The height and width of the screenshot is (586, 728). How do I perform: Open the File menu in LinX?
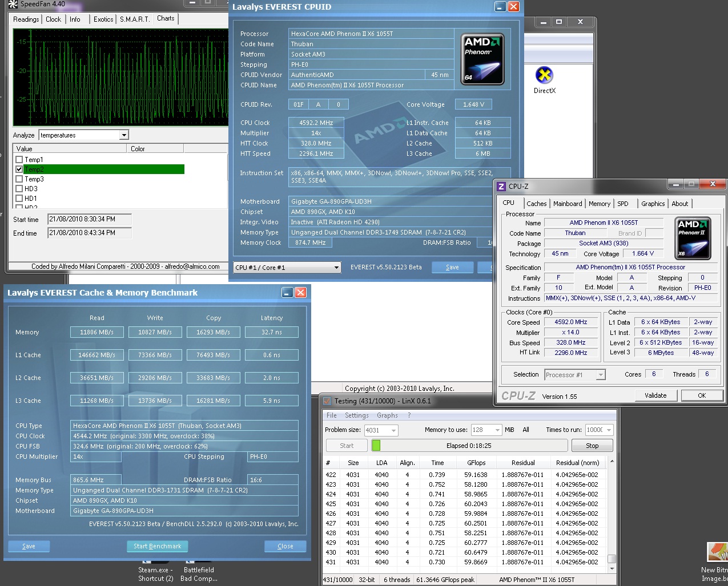point(332,415)
